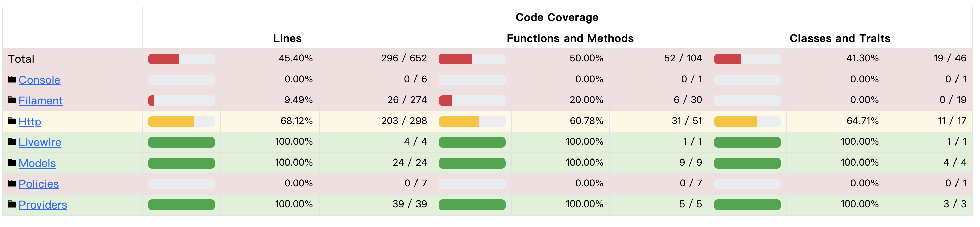Open the Filament directory link
The width and height of the screenshot is (980, 227).
[41, 101]
